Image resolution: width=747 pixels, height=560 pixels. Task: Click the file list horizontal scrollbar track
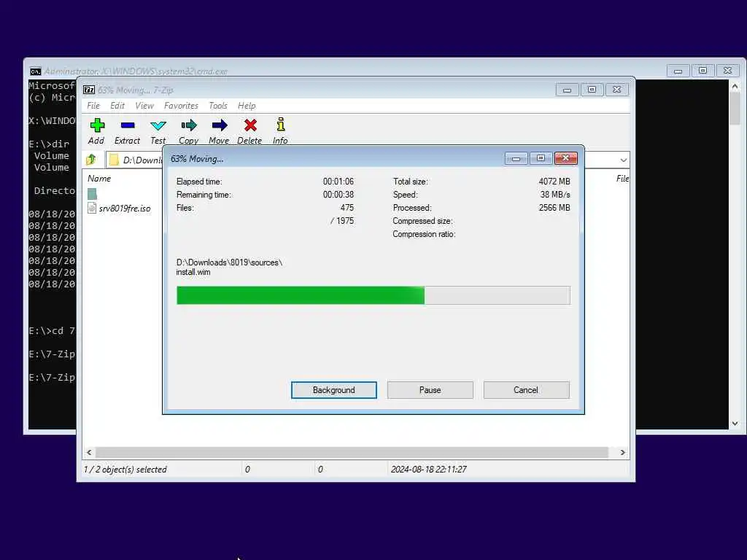click(352, 452)
